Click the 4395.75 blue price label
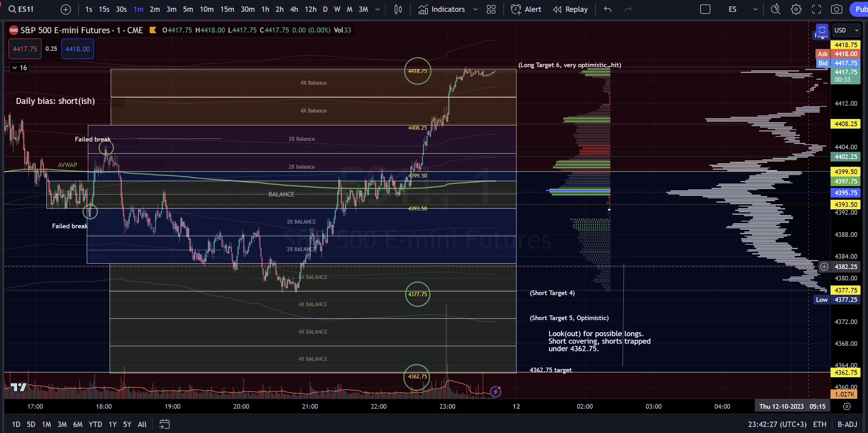Screen dimensions: 868x433 845,193
